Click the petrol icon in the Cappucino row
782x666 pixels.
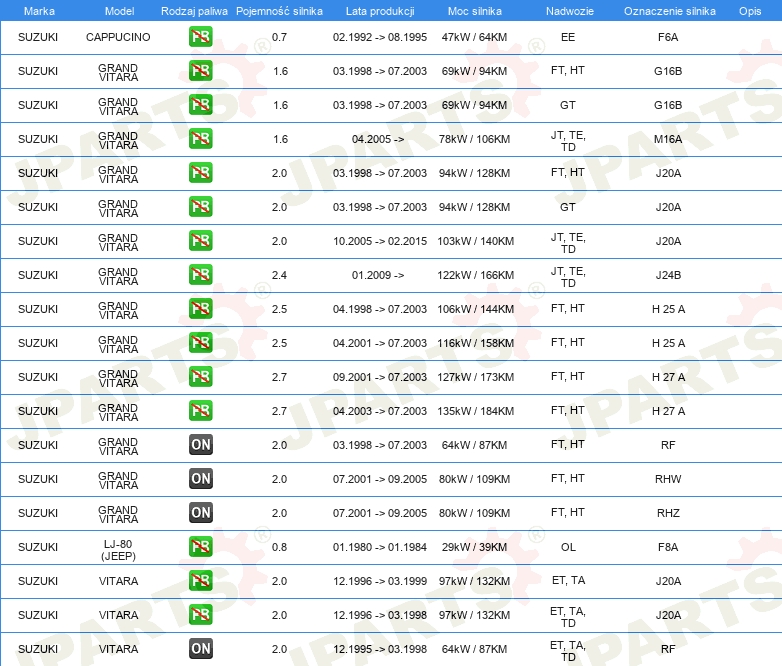[200, 37]
